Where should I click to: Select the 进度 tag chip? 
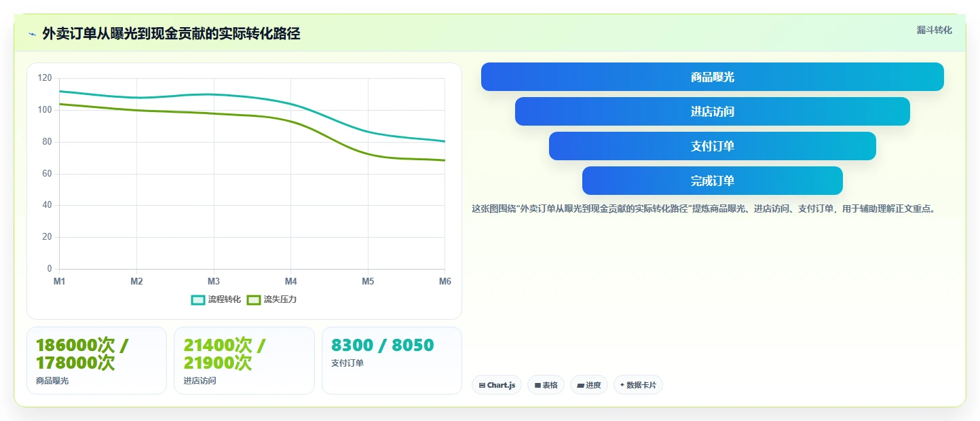(588, 385)
